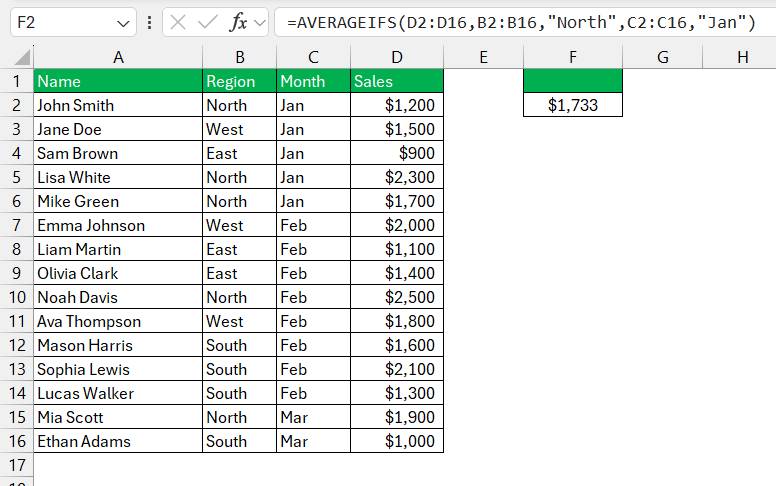Select the $1,200 sales cell
The width and height of the screenshot is (776, 486).
[397, 105]
